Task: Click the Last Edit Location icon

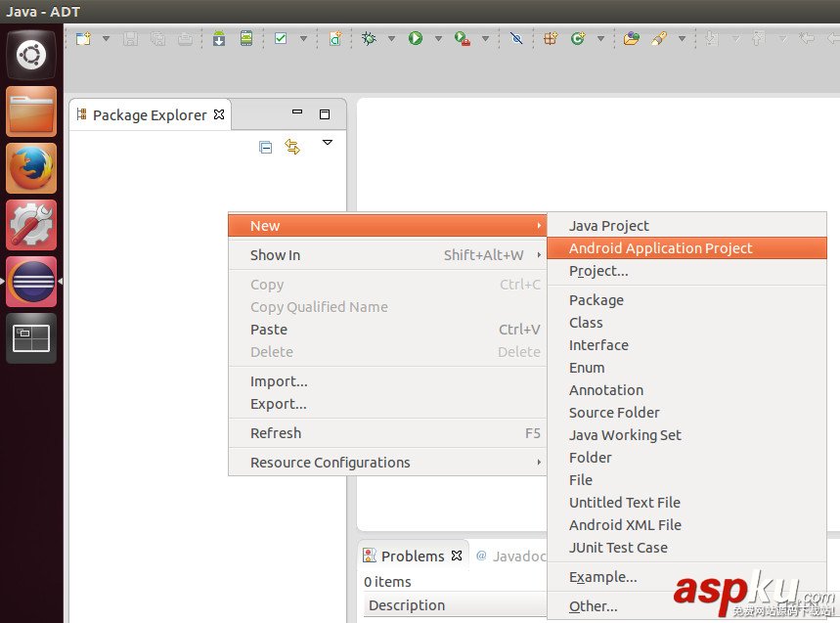Action: click(806, 38)
